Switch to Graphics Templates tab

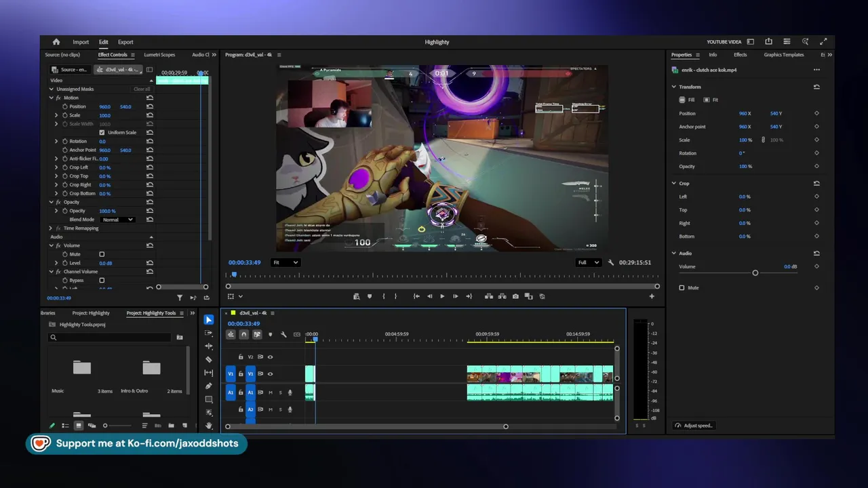[x=784, y=55]
